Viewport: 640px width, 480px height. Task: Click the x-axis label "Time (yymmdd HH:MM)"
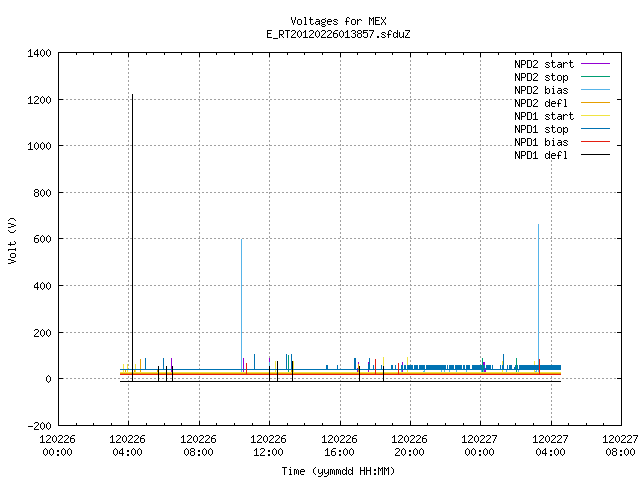338,471
